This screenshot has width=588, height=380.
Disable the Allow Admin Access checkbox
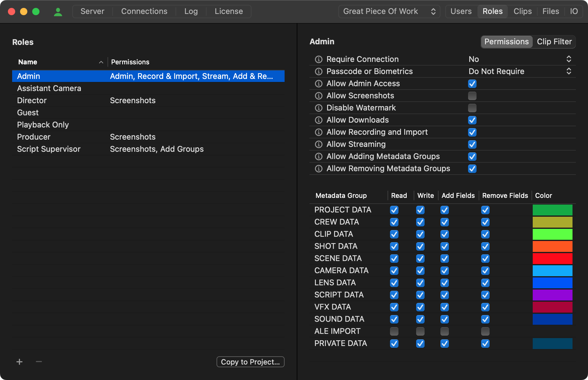point(472,83)
